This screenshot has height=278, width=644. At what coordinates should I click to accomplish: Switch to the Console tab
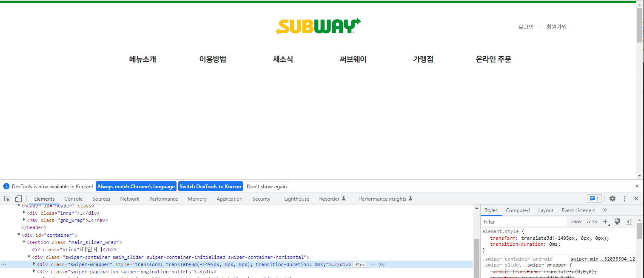click(x=74, y=199)
